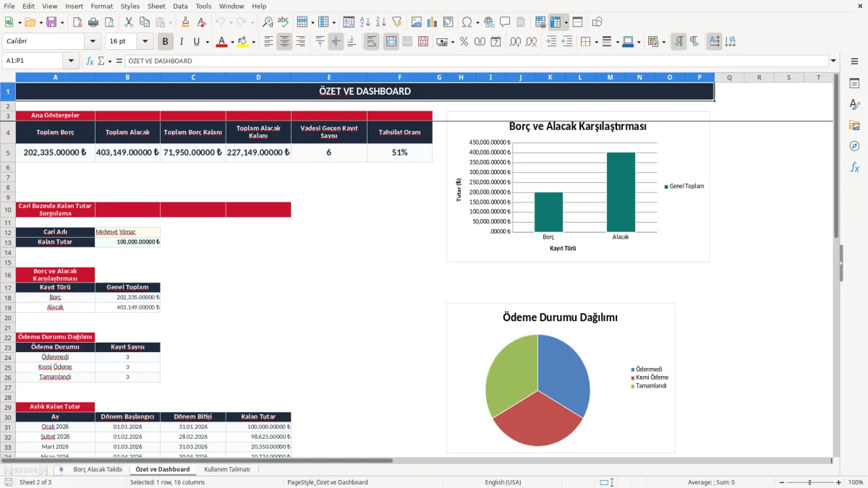
Task: Click zoom in plus button
Action: (x=838, y=481)
